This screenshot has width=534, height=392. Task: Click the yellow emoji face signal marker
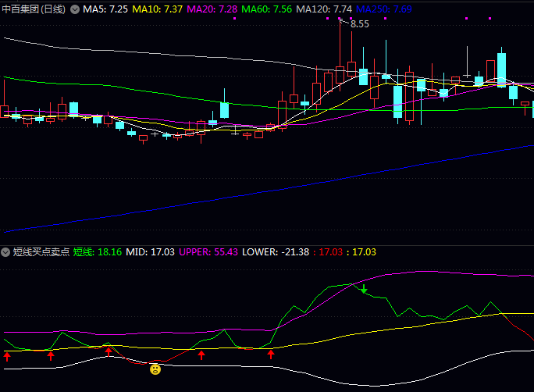pos(155,369)
